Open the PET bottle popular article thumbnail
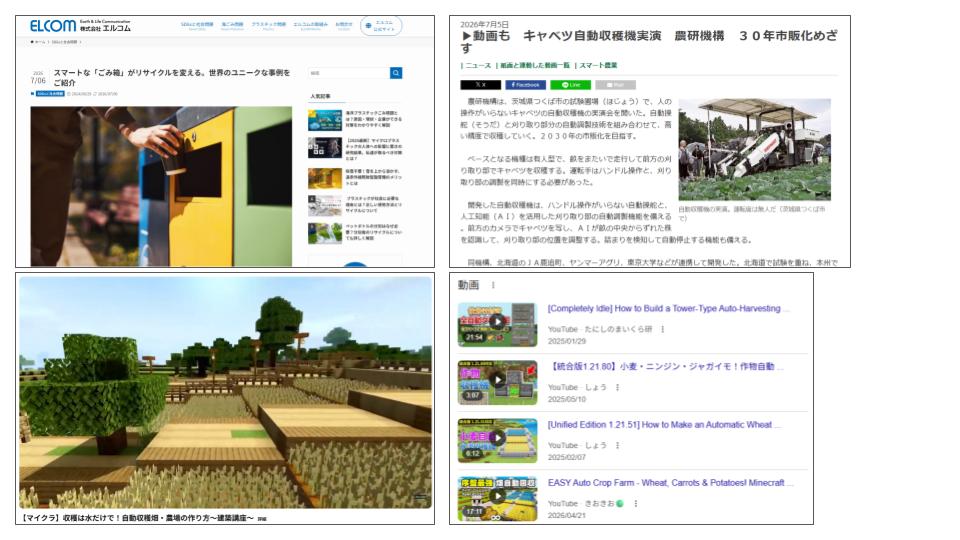The height and width of the screenshot is (540, 960). (324, 233)
